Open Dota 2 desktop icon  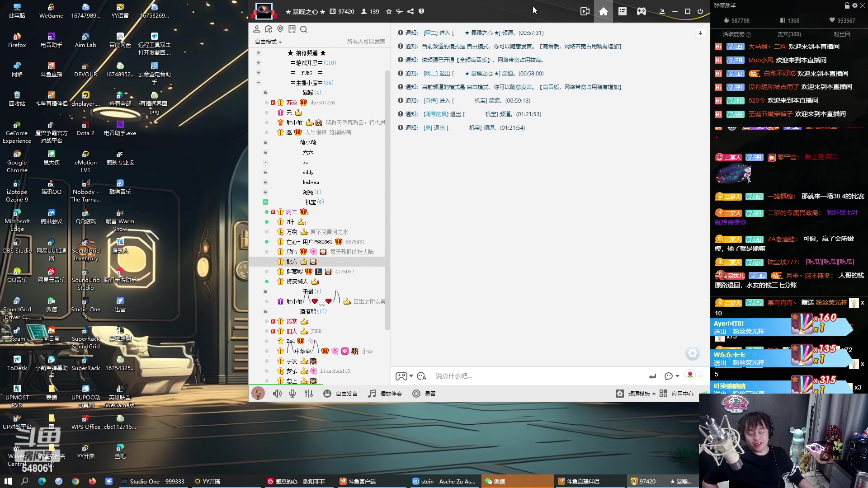click(85, 129)
